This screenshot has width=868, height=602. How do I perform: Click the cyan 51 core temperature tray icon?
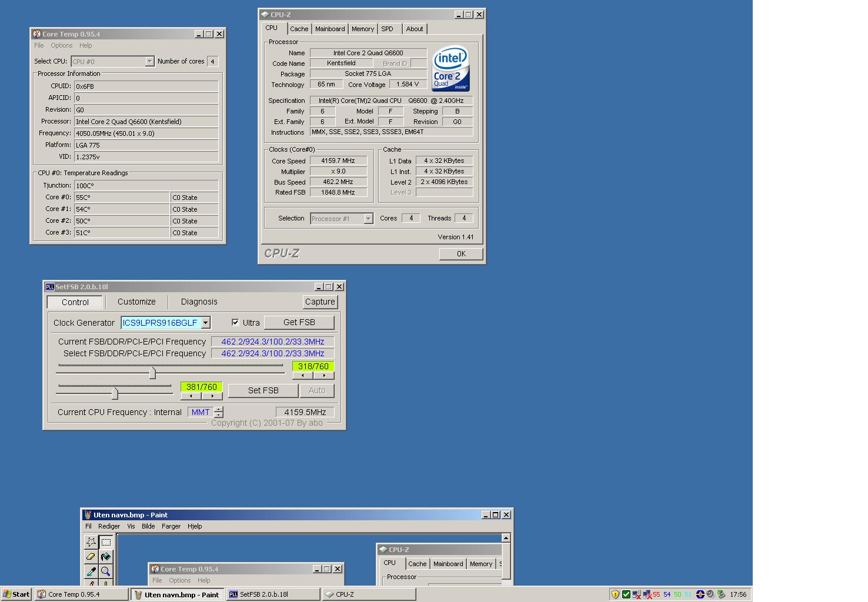coord(688,594)
